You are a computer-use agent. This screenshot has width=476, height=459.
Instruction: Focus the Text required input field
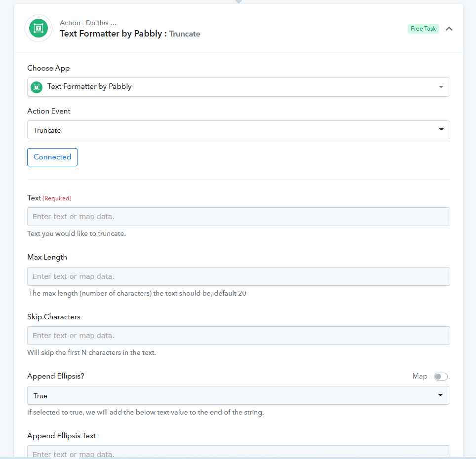238,217
